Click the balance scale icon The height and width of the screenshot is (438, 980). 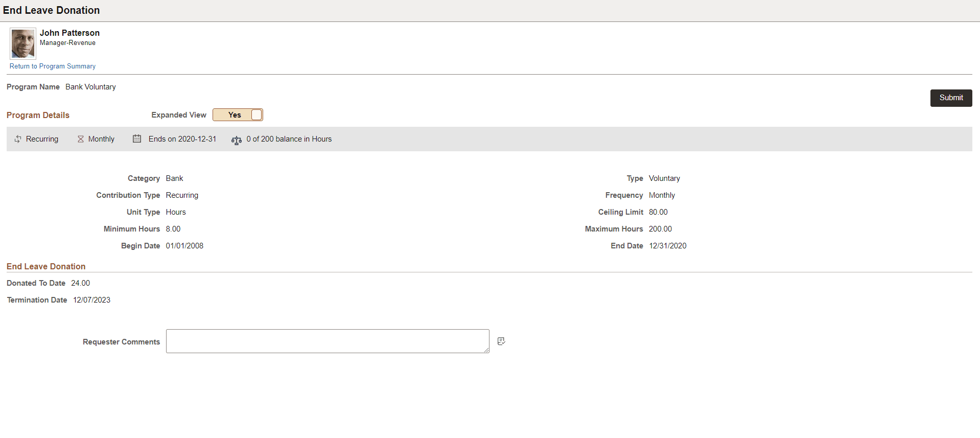click(236, 140)
